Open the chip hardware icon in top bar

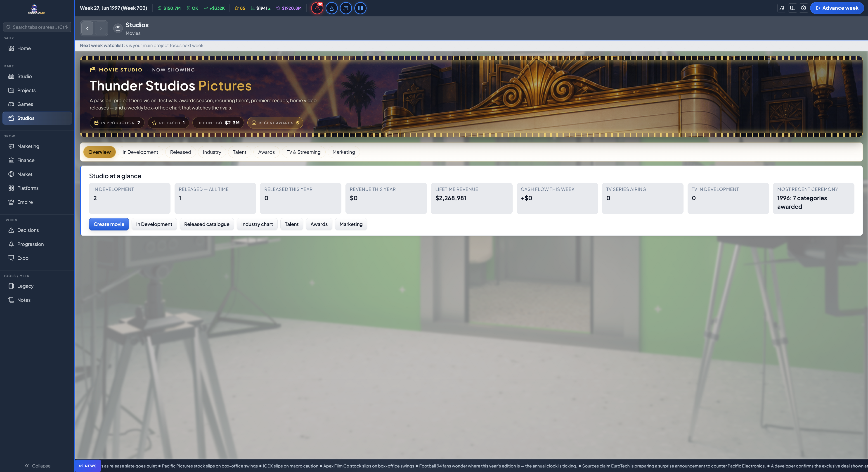tap(346, 8)
